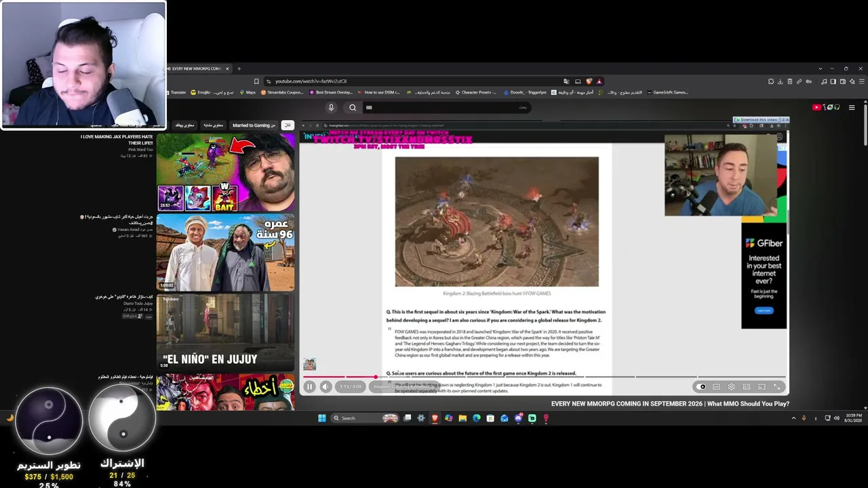Open Discord from the taskbar
This screenshot has height=488, width=868.
pos(518,418)
